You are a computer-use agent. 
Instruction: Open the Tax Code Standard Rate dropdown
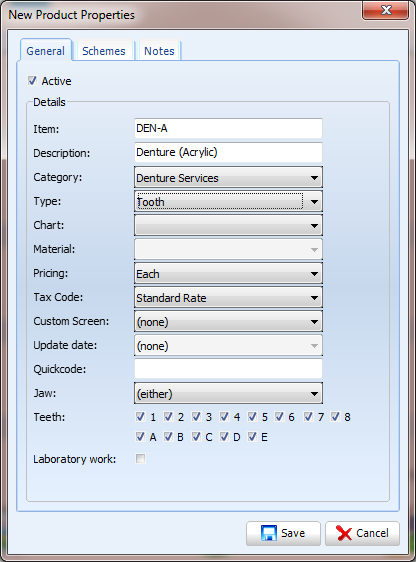[x=228, y=297]
